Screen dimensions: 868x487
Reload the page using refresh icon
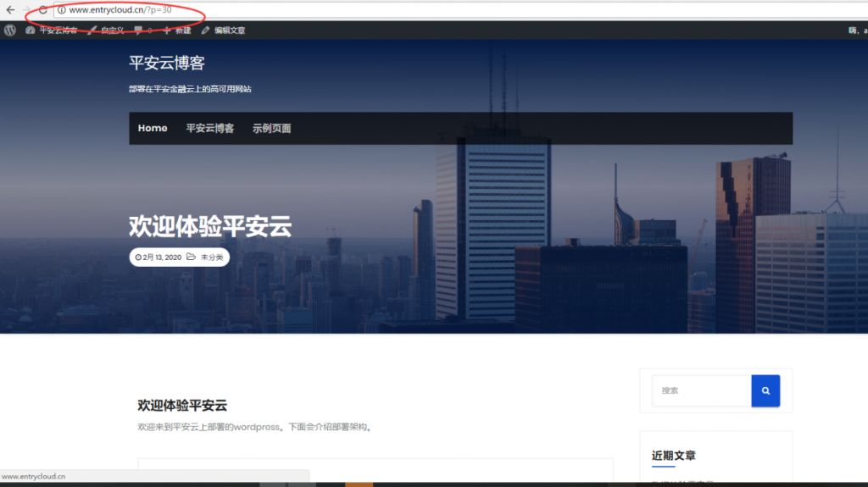pos(42,10)
